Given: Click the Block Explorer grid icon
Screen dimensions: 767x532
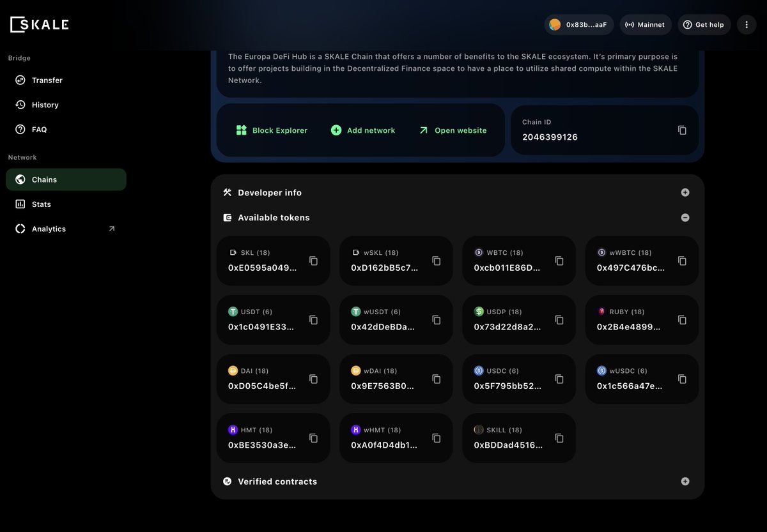Looking at the screenshot, I should point(241,130).
